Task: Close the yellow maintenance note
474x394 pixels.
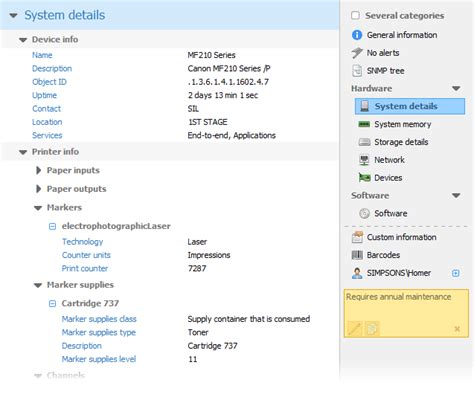Action: [x=457, y=329]
